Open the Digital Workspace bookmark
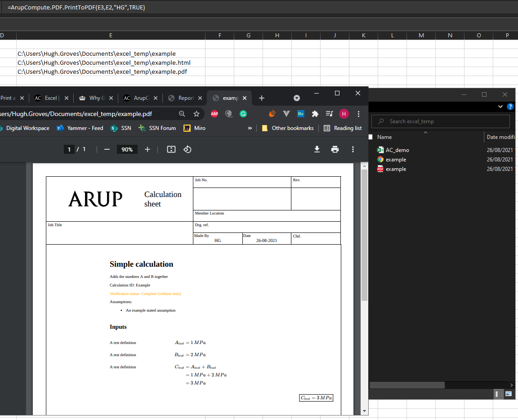 (25, 128)
